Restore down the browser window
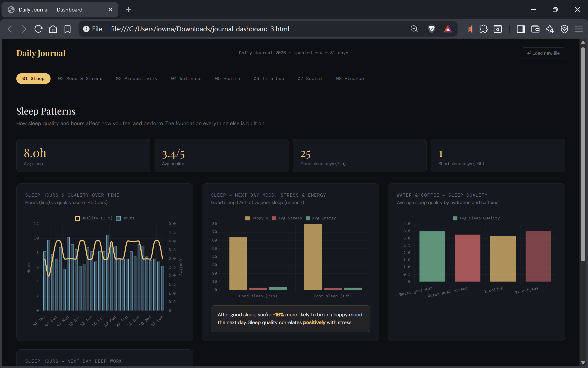Screen dimensions: 588x368 coord(555,9)
